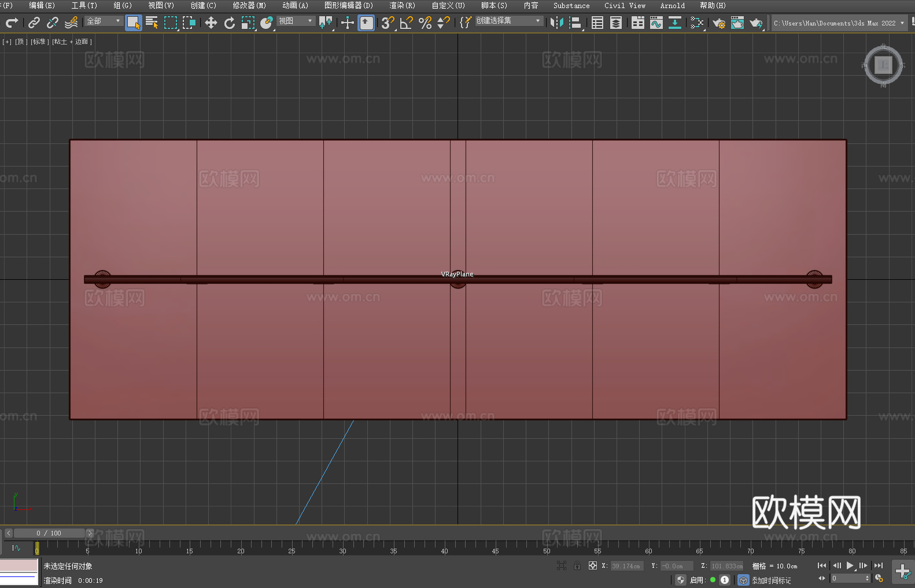Step time slider forward arrow
Screen dimensions: 915x588
click(90, 533)
